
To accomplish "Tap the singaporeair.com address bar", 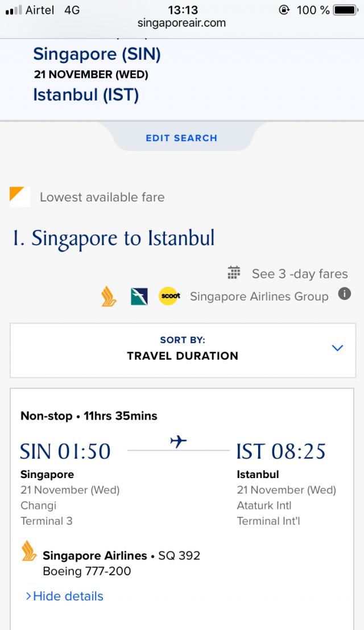I will click(181, 23).
